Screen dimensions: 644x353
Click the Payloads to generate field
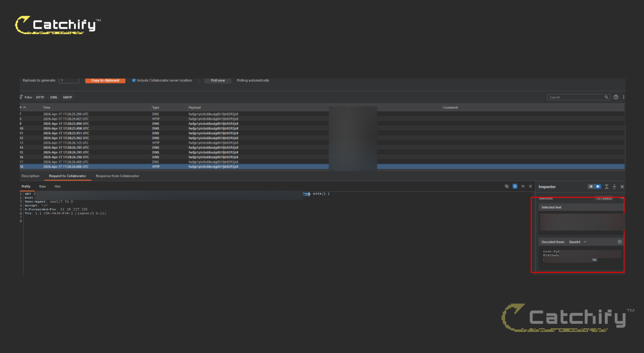pyautogui.click(x=69, y=80)
